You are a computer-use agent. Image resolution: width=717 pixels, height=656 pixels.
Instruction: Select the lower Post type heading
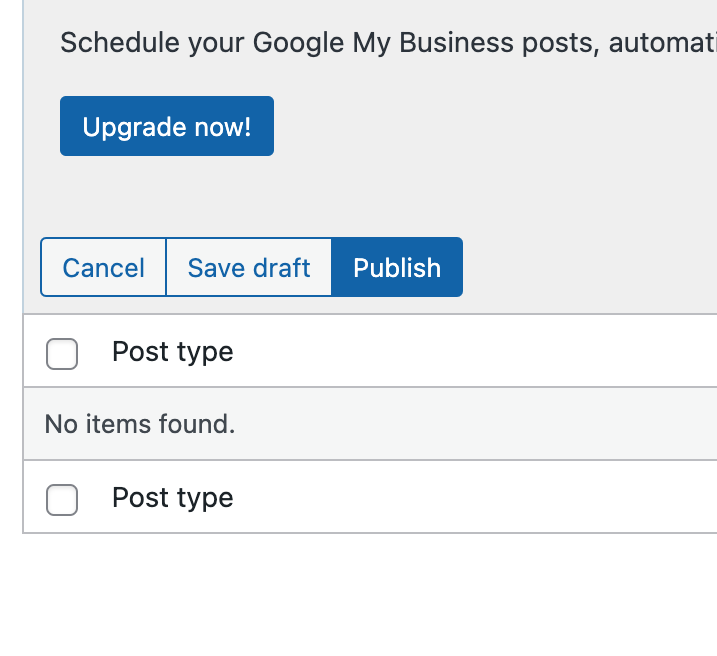pyautogui.click(x=172, y=498)
